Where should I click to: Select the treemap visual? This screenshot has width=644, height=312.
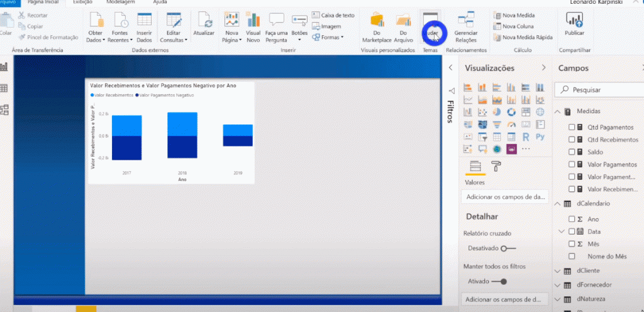526,112
